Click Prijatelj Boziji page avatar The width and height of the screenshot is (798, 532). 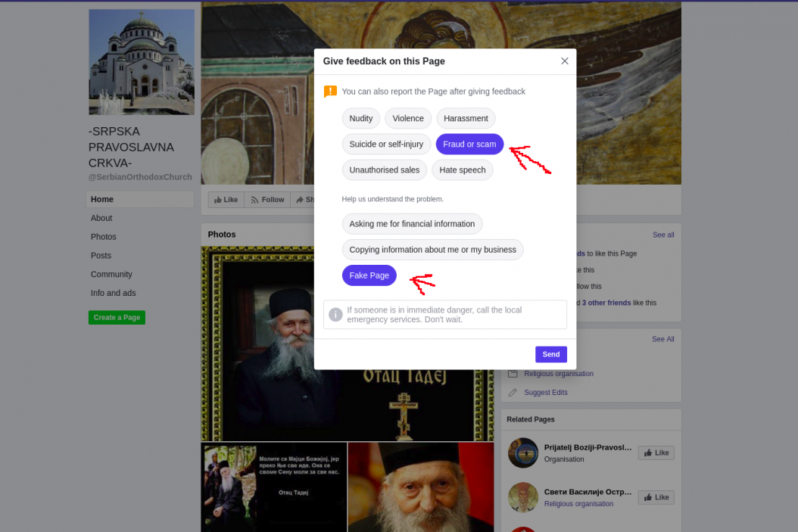pos(522,453)
